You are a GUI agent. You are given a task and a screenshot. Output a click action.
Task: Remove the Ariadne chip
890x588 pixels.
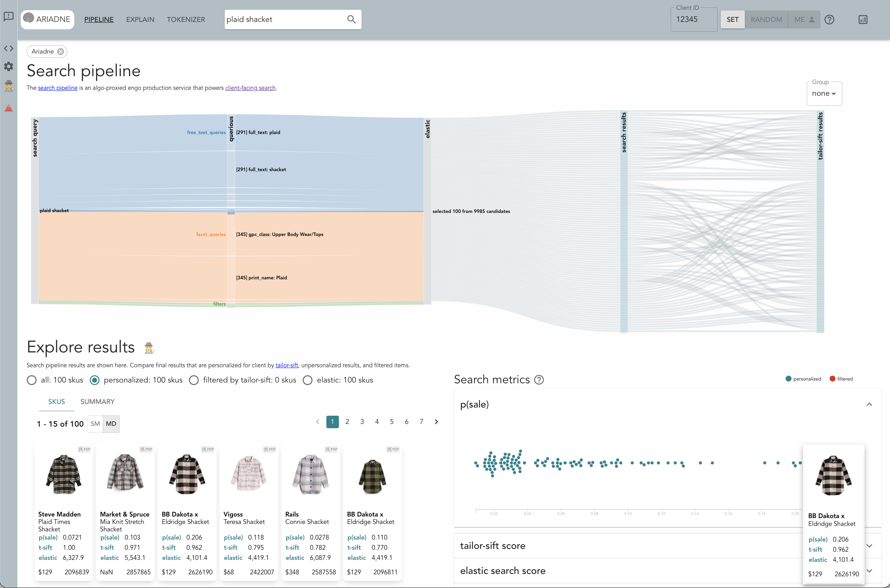tap(61, 52)
